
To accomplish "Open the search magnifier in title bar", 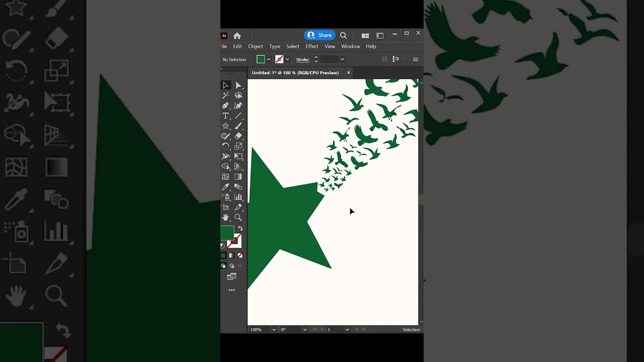I will (x=344, y=36).
